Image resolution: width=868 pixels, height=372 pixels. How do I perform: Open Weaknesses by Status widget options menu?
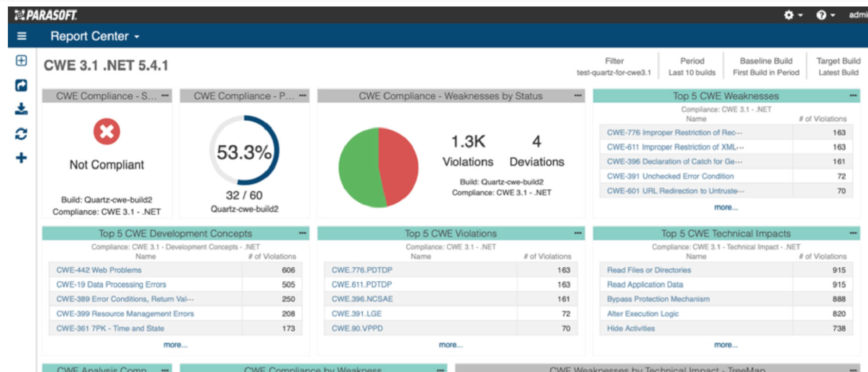point(577,96)
